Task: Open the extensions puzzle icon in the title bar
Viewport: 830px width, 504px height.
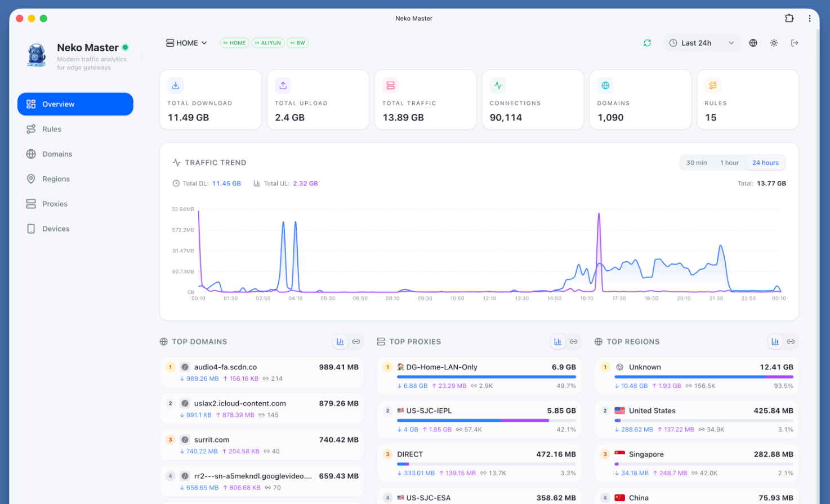Action: pyautogui.click(x=789, y=18)
